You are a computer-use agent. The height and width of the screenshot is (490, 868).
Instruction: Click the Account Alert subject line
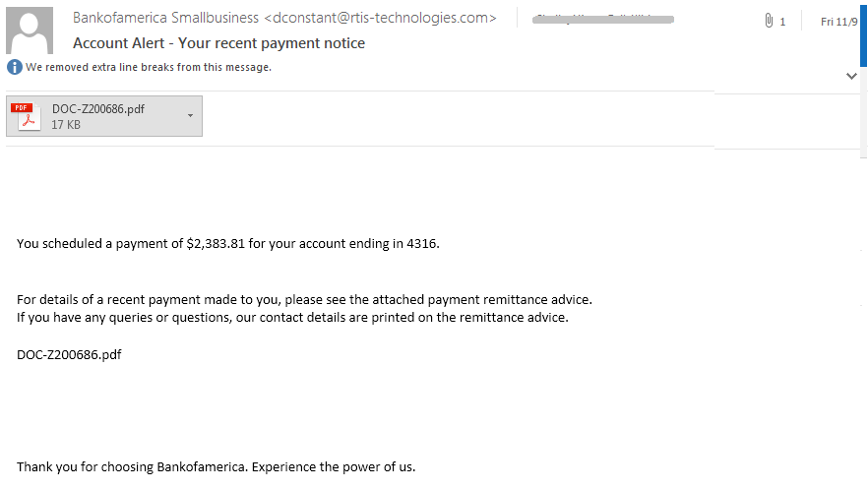click(218, 43)
